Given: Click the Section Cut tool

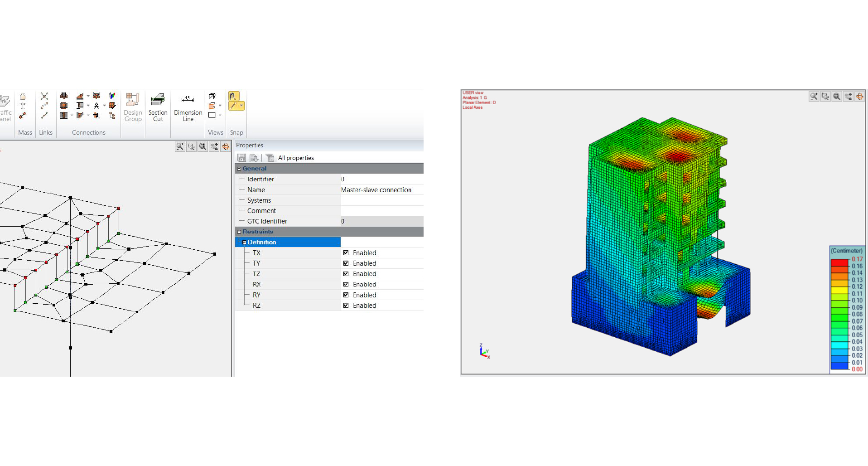Looking at the screenshot, I should click(x=158, y=107).
